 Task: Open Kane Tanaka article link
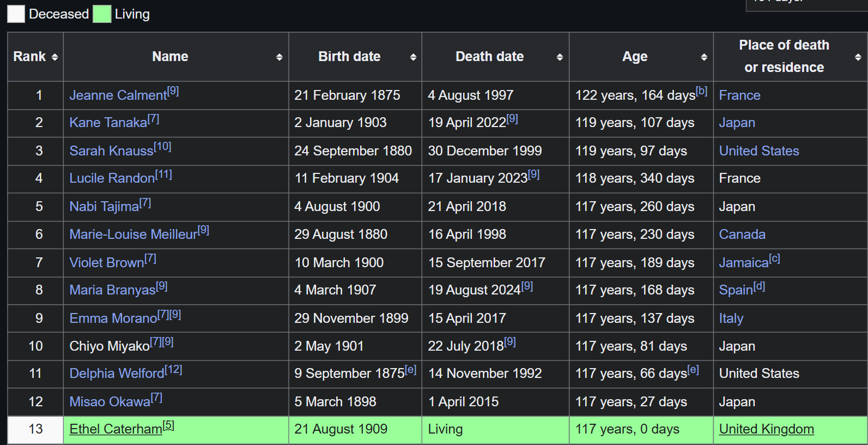[x=108, y=123]
